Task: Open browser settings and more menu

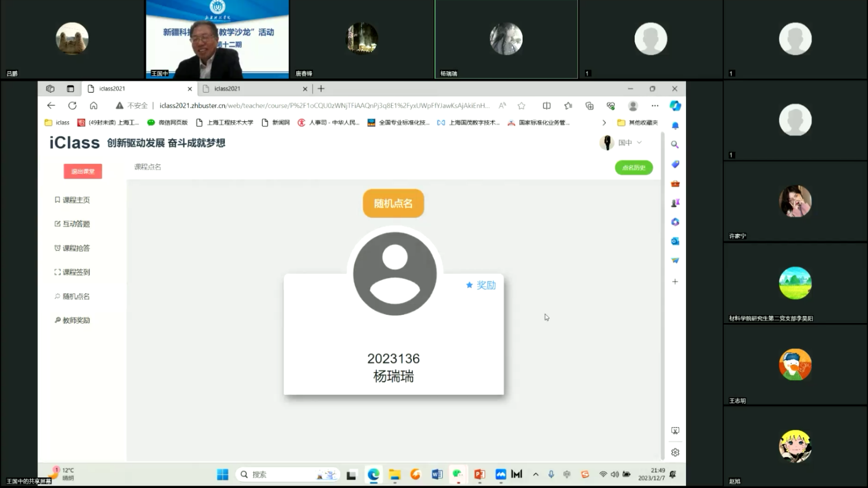Action: click(x=655, y=106)
